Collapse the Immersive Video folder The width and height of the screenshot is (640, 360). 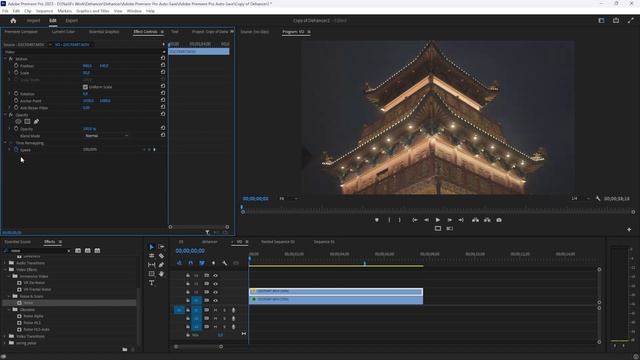click(9, 276)
